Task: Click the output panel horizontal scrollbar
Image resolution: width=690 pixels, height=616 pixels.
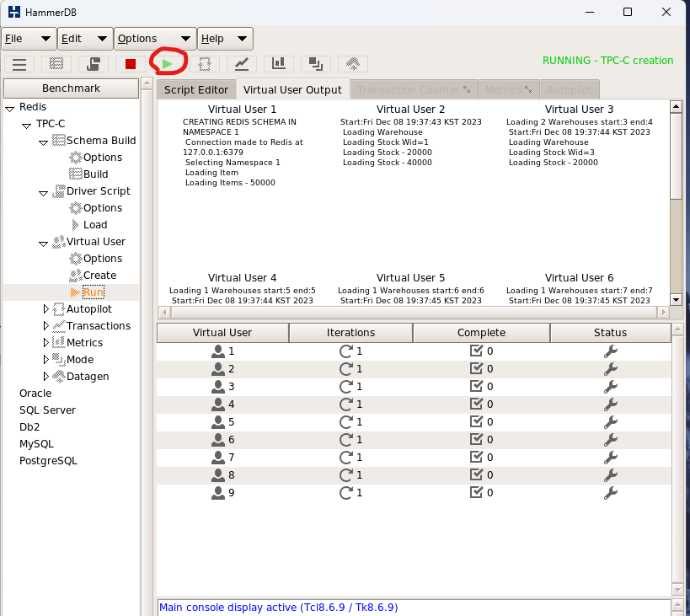Action: pyautogui.click(x=412, y=313)
